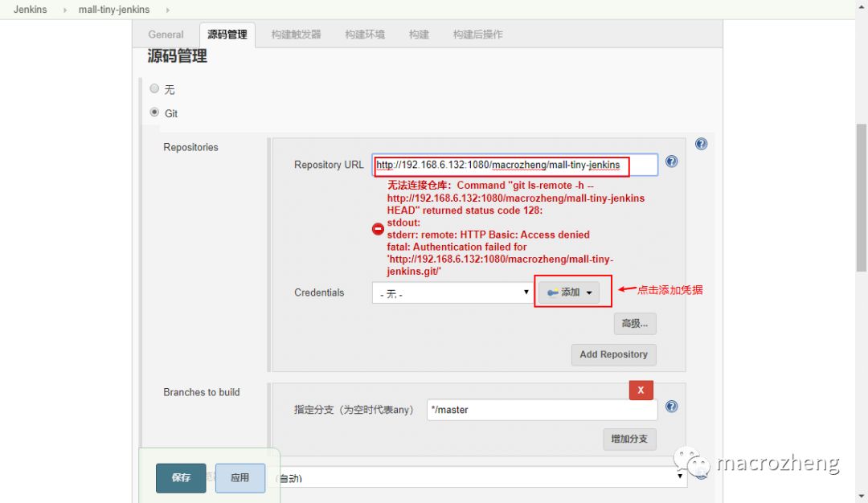This screenshot has width=868, height=503.
Task: Delete branch using the red X button
Action: click(x=641, y=390)
